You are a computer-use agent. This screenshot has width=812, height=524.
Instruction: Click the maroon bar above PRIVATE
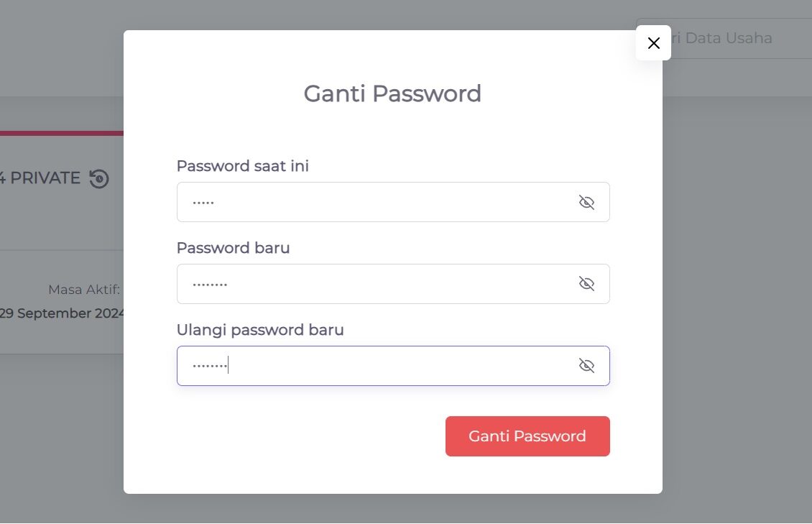(61, 133)
